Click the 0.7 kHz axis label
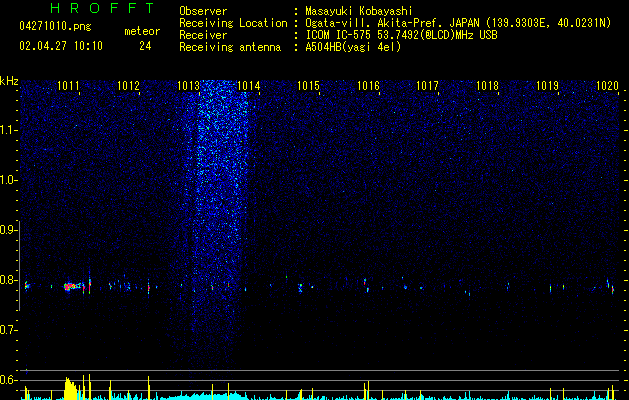The image size is (629, 400). point(8,330)
